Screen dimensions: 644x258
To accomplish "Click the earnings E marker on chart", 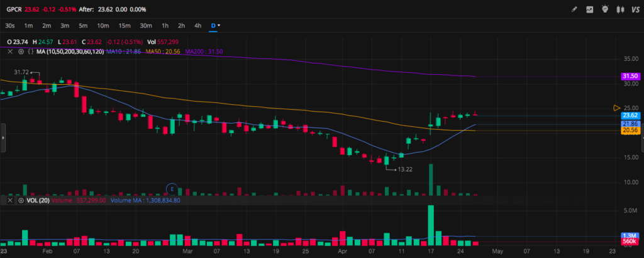I will pyautogui.click(x=170, y=188).
